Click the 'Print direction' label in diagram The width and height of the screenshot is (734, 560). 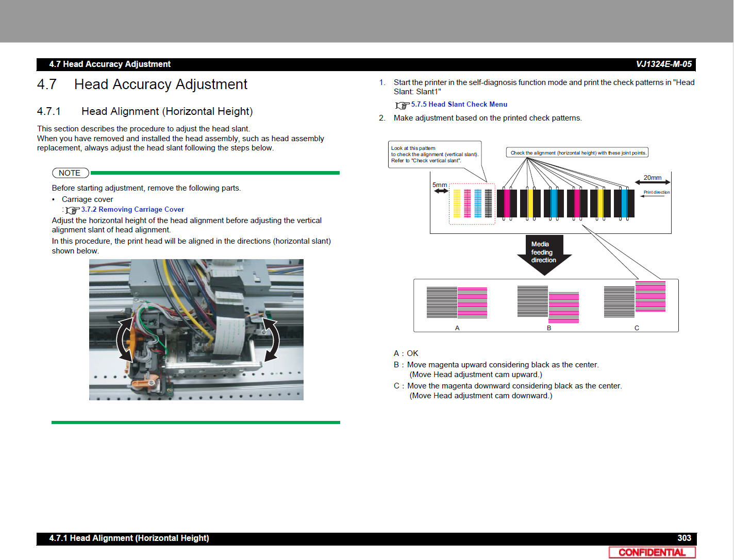click(x=657, y=192)
